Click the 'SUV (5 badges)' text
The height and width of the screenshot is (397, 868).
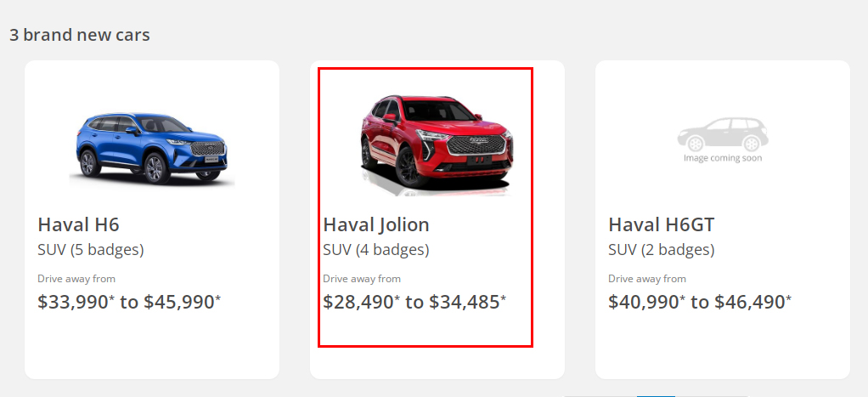[90, 250]
